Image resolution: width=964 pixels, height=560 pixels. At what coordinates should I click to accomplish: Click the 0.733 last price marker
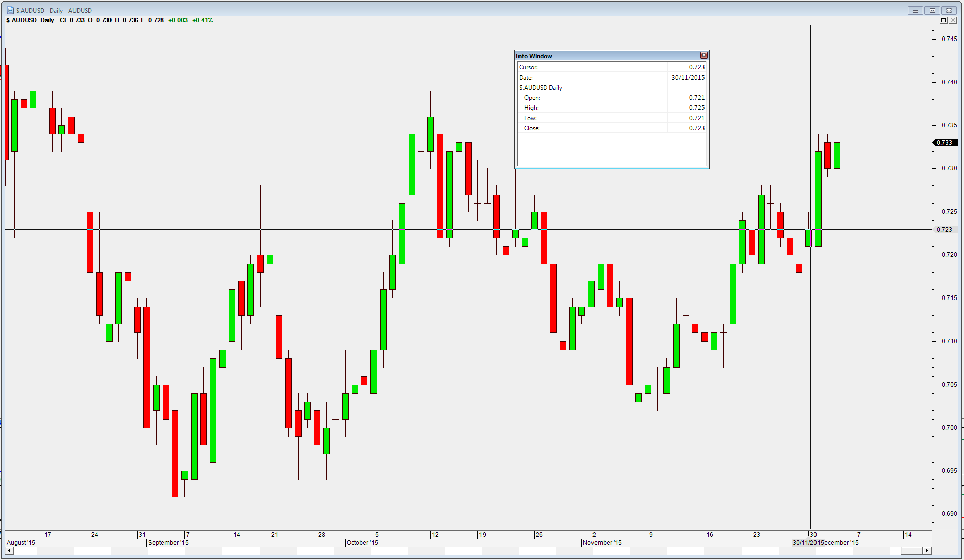click(945, 143)
